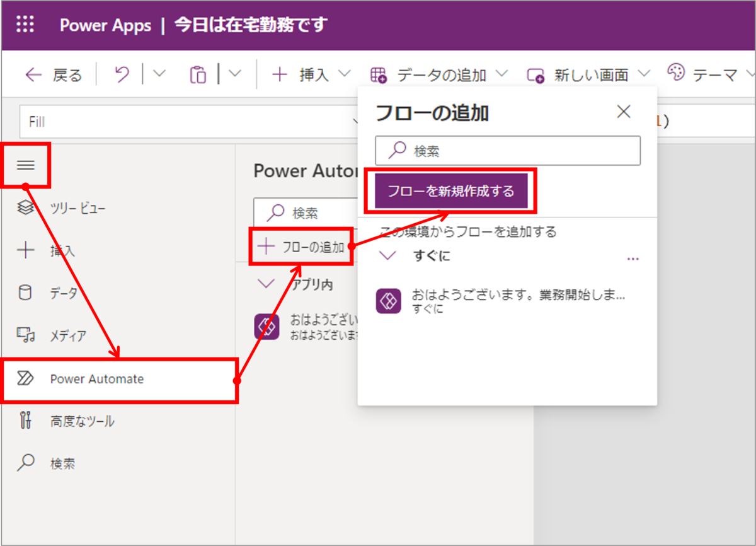Open the app launcher waffle icon

[x=26, y=25]
